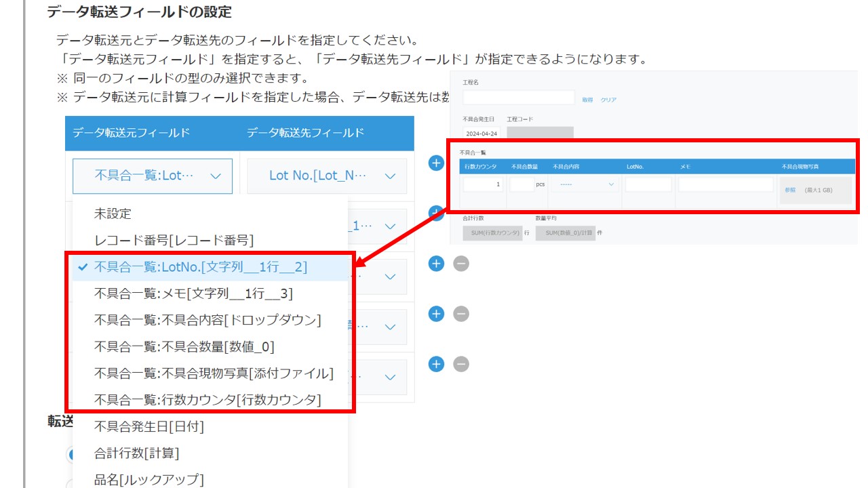868x488 pixels.
Task: Pick 不具合一覧:不具合数量[数値_0] option
Action: (184, 346)
